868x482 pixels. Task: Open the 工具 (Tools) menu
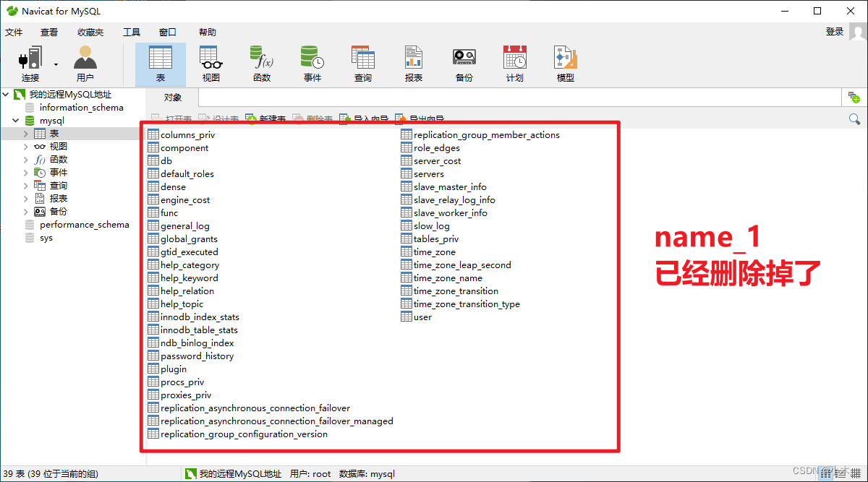pos(131,32)
